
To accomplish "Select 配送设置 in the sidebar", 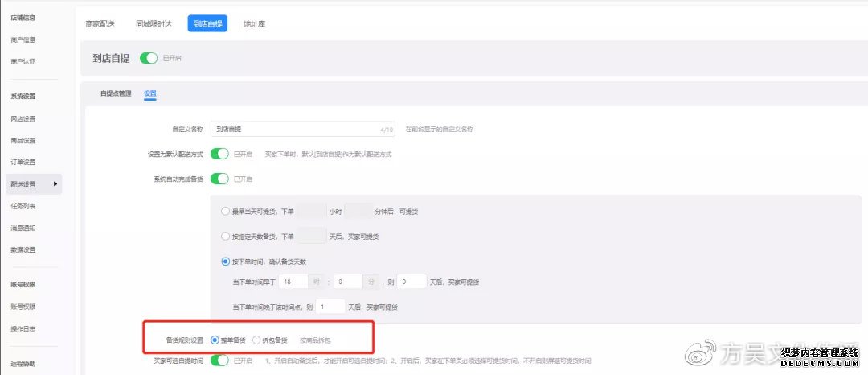I will pyautogui.click(x=34, y=184).
